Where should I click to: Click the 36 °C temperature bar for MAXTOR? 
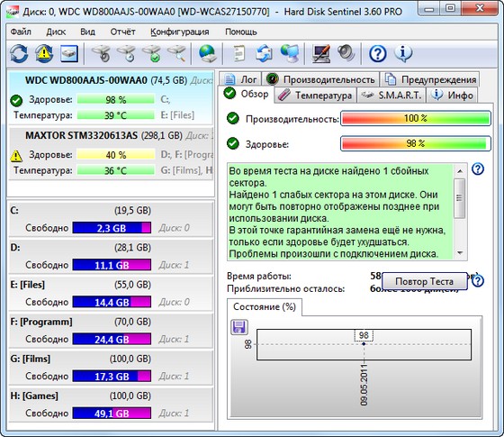click(x=116, y=170)
